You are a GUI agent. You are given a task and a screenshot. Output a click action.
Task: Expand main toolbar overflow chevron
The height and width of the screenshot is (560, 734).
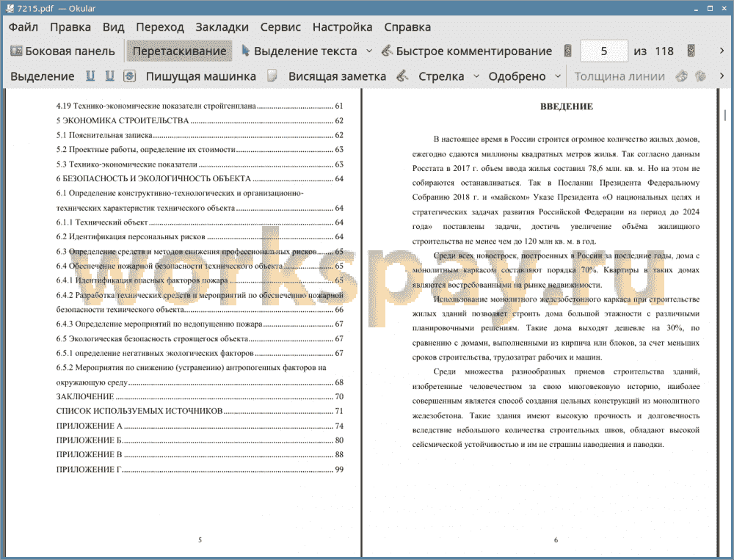(722, 51)
